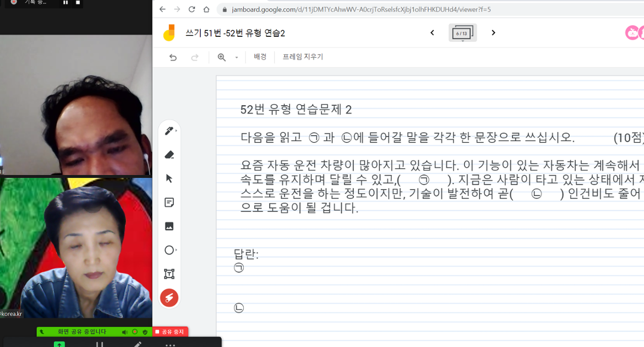Reload the browser page

tap(192, 9)
